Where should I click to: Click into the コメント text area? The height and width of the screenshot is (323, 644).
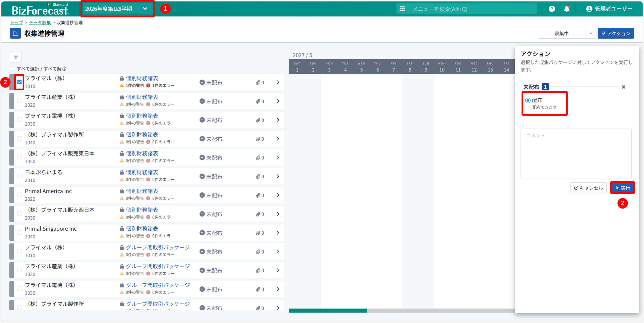click(x=576, y=154)
